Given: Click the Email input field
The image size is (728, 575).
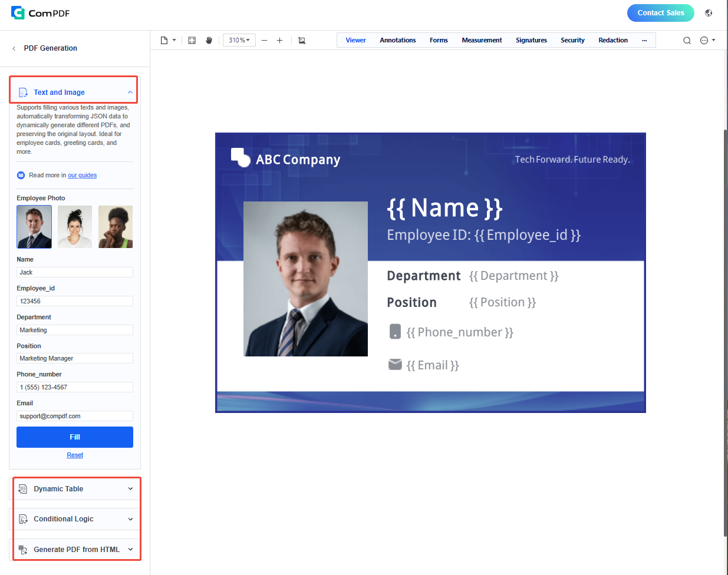Looking at the screenshot, I should [75, 416].
